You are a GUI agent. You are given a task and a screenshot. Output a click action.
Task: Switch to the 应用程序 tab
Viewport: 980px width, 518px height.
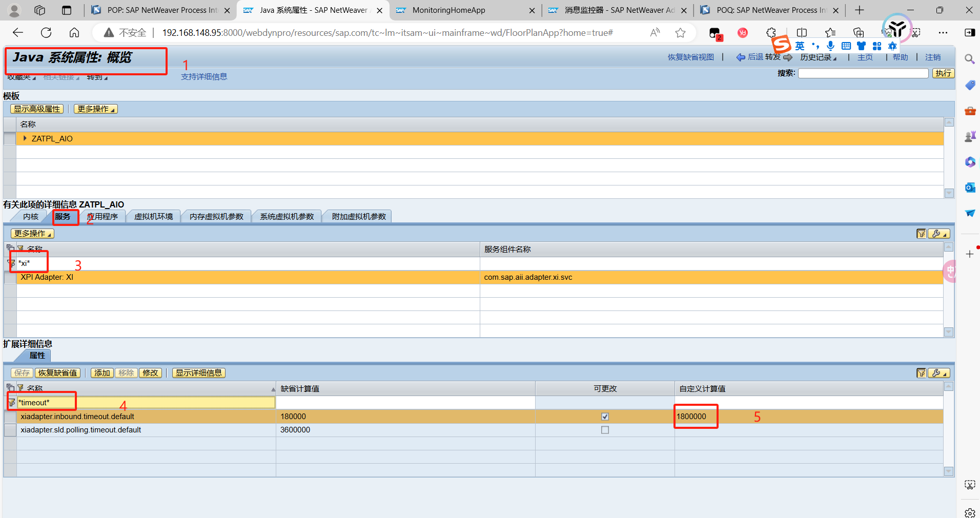(103, 217)
